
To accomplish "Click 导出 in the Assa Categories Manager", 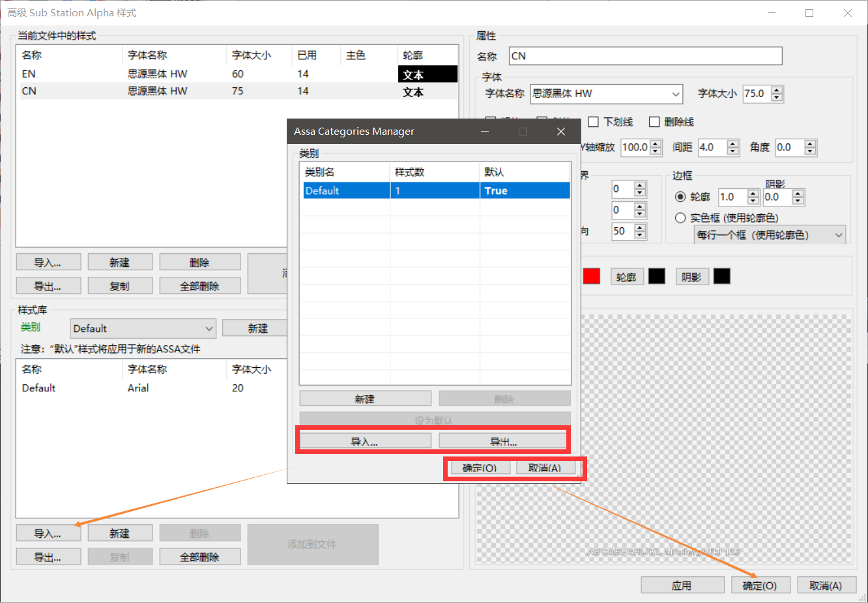I will pyautogui.click(x=503, y=440).
